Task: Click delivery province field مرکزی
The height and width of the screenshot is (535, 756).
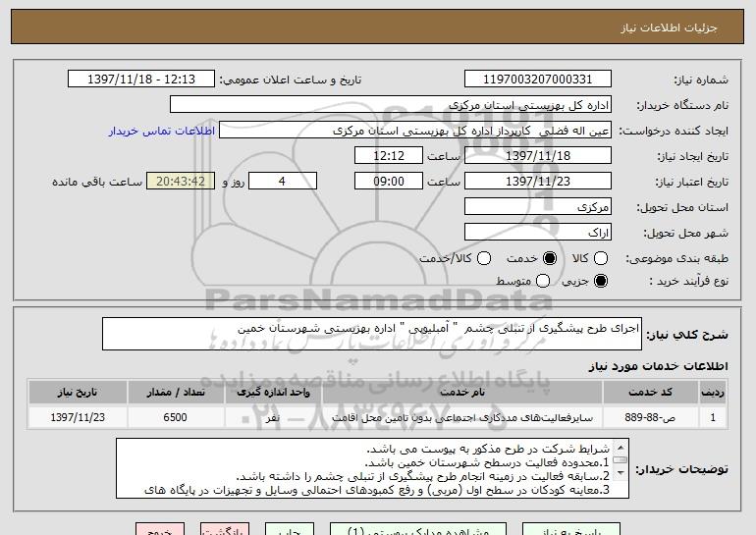Action: point(538,207)
